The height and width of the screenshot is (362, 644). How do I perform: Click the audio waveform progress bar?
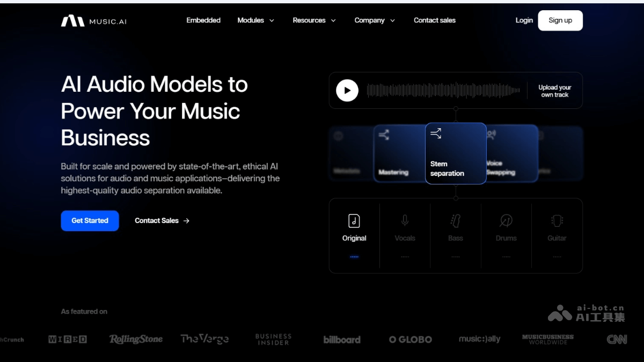pyautogui.click(x=444, y=90)
